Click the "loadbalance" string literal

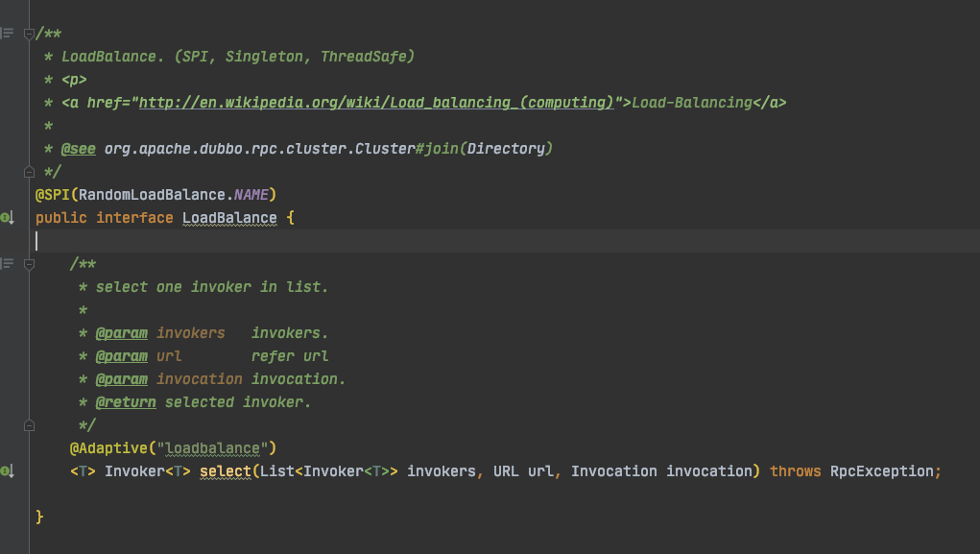pyautogui.click(x=212, y=448)
